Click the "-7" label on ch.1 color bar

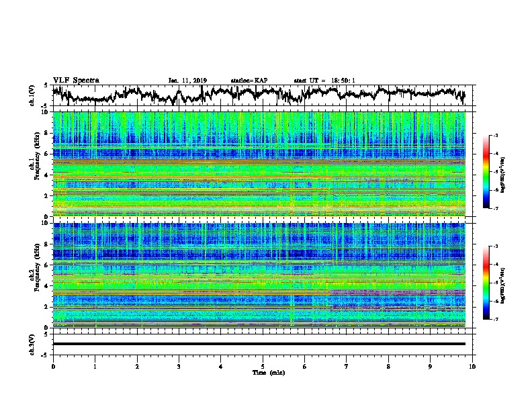pyautogui.click(x=495, y=208)
